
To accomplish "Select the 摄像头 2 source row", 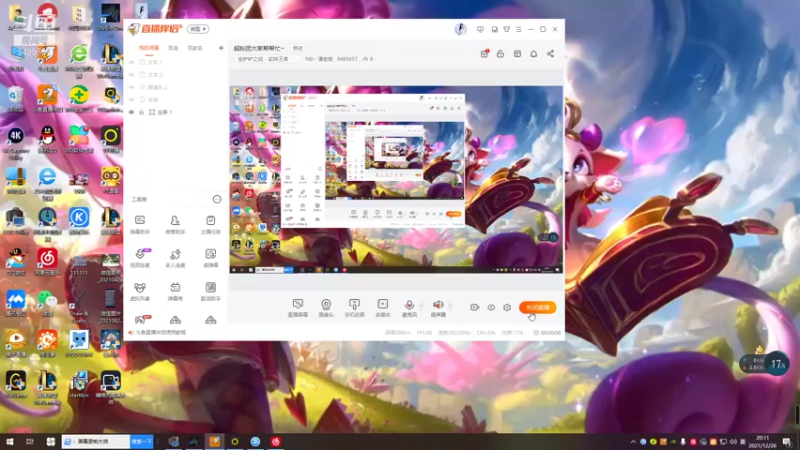I will click(174, 87).
